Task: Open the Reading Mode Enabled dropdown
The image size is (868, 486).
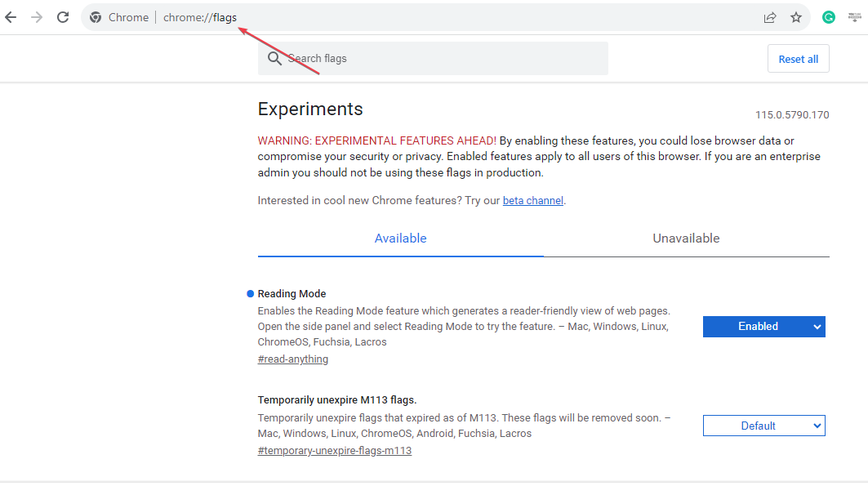Action: tap(763, 327)
